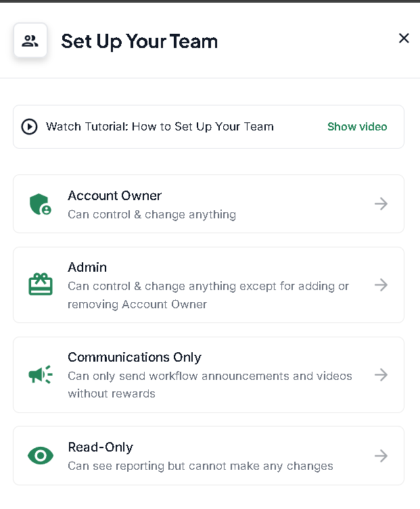Click the Set Up Your Team heading
This screenshot has width=420, height=509.
point(139,41)
